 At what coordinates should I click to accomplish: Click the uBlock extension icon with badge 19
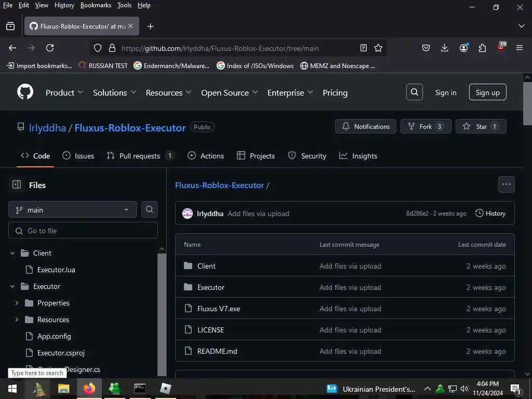(501, 47)
